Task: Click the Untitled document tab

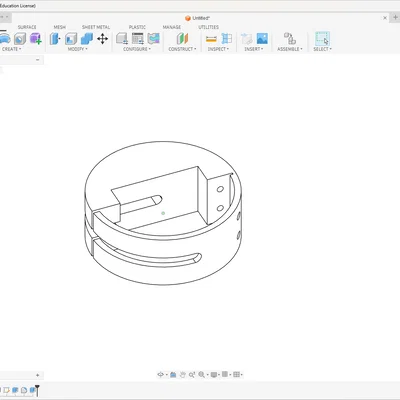Action: pos(197,18)
